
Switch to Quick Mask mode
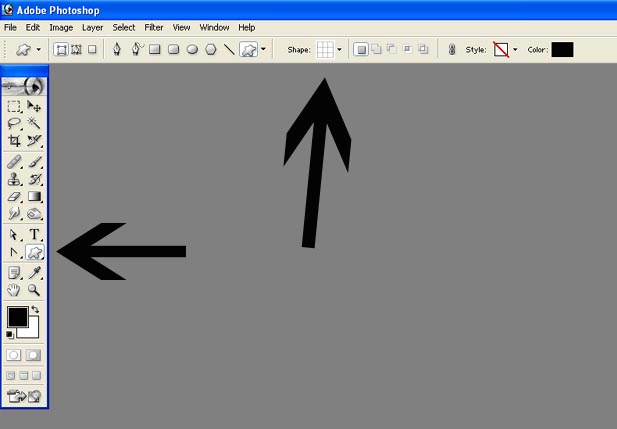pyautogui.click(x=33, y=355)
